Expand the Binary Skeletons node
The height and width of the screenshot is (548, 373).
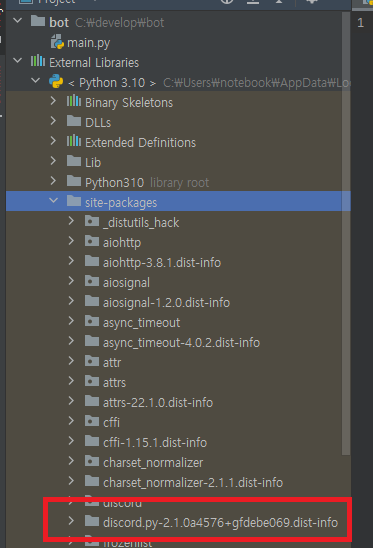point(53,101)
